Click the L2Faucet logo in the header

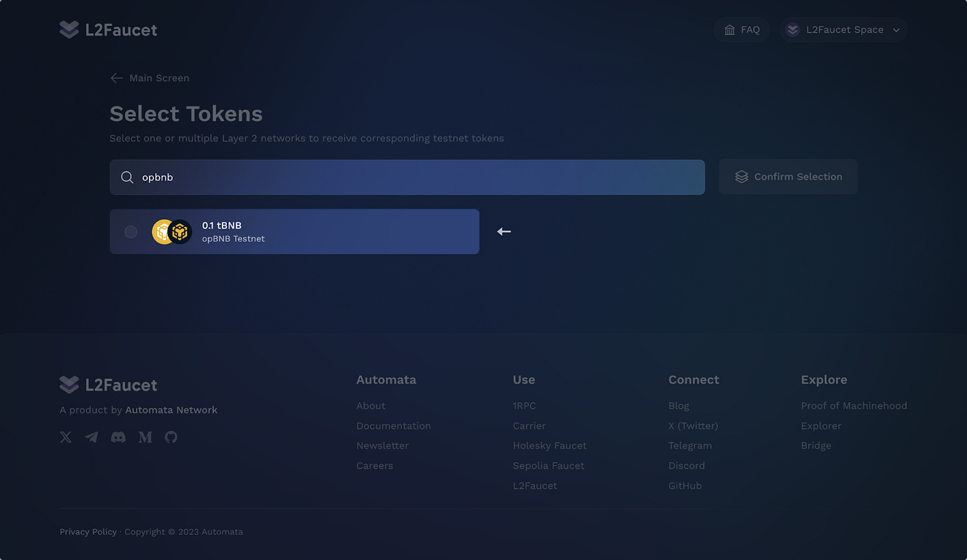pos(108,30)
